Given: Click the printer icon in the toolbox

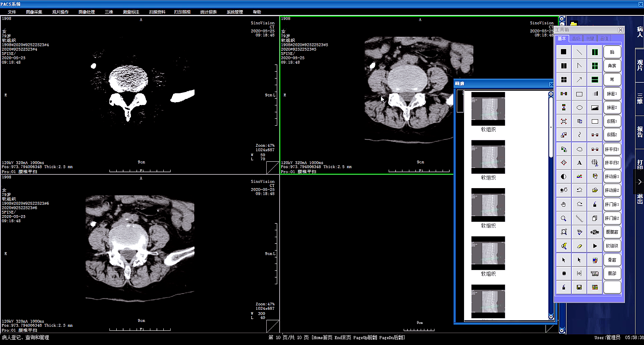Looking at the screenshot, I should tap(595, 273).
